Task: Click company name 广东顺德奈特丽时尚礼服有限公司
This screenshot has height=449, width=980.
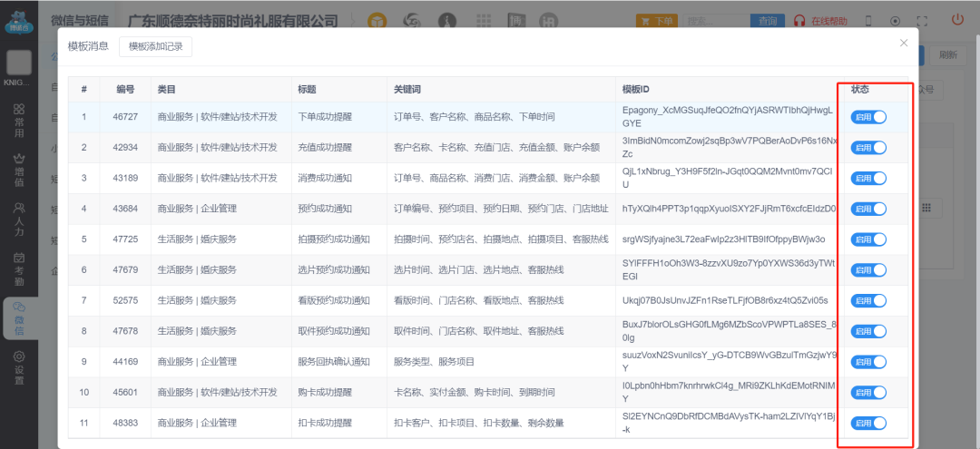Action: pyautogui.click(x=232, y=21)
